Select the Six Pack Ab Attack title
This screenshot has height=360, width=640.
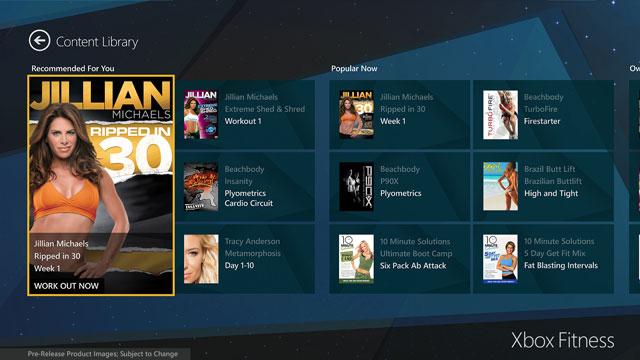pos(413,265)
